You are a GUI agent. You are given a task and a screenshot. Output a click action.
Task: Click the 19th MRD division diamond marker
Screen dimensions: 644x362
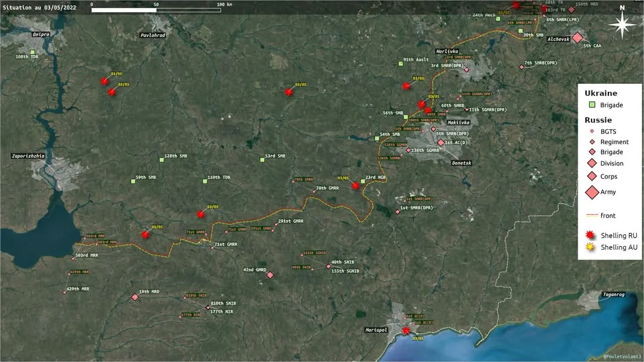pyautogui.click(x=135, y=297)
